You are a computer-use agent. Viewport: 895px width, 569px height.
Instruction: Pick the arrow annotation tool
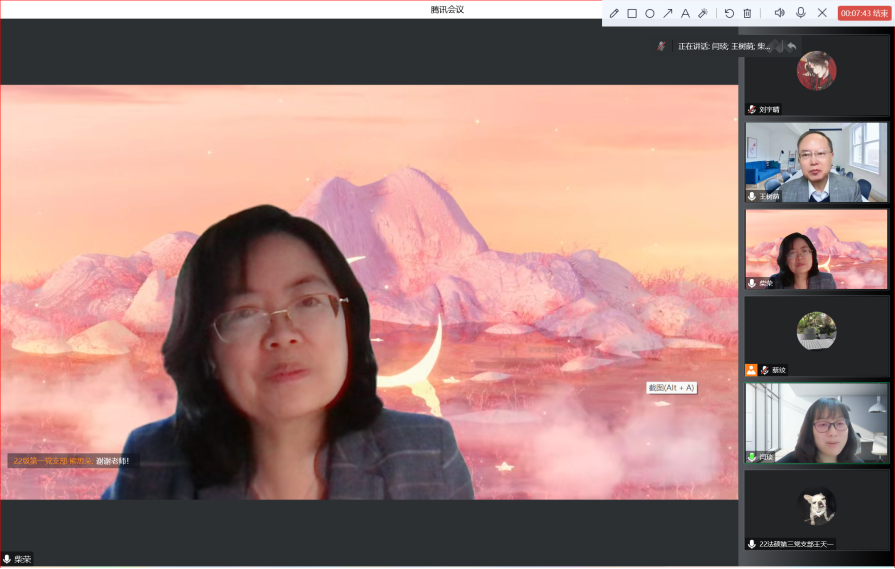pyautogui.click(x=668, y=13)
